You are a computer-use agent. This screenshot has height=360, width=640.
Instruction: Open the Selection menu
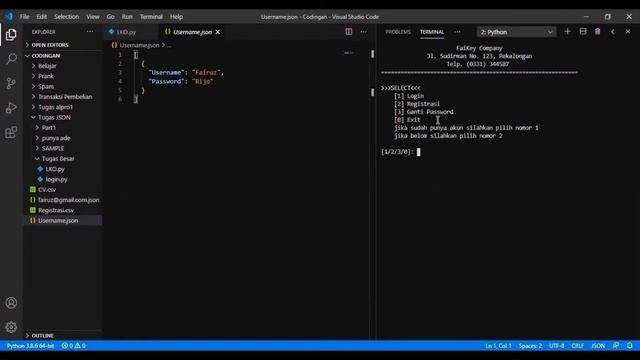point(67,17)
